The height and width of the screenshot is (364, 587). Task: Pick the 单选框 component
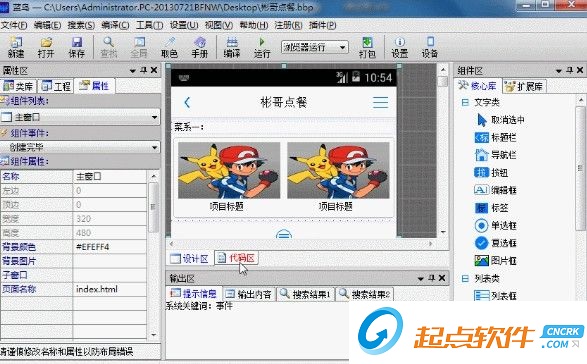tap(496, 225)
